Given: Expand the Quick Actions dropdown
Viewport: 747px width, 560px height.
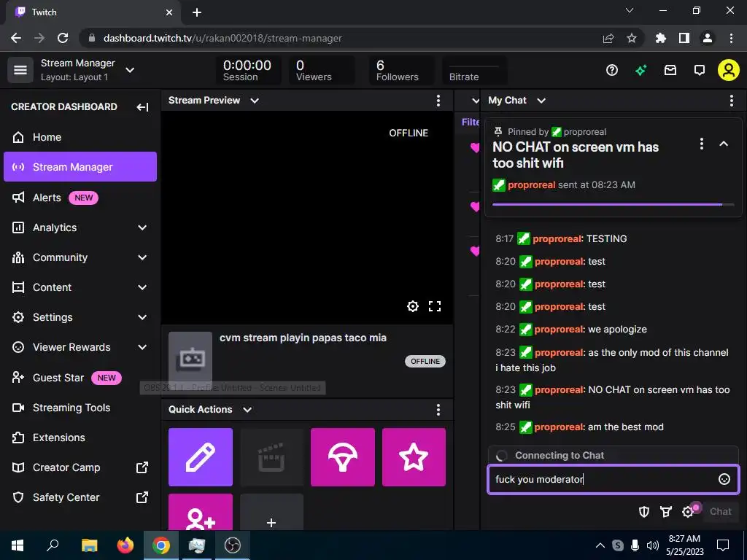Looking at the screenshot, I should pyautogui.click(x=247, y=410).
